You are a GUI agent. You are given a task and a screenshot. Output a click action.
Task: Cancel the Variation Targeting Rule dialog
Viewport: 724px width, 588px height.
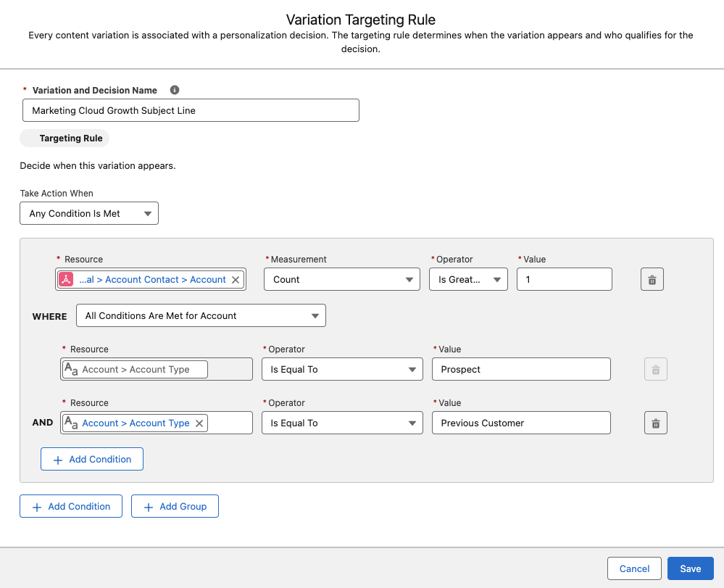tap(634, 568)
